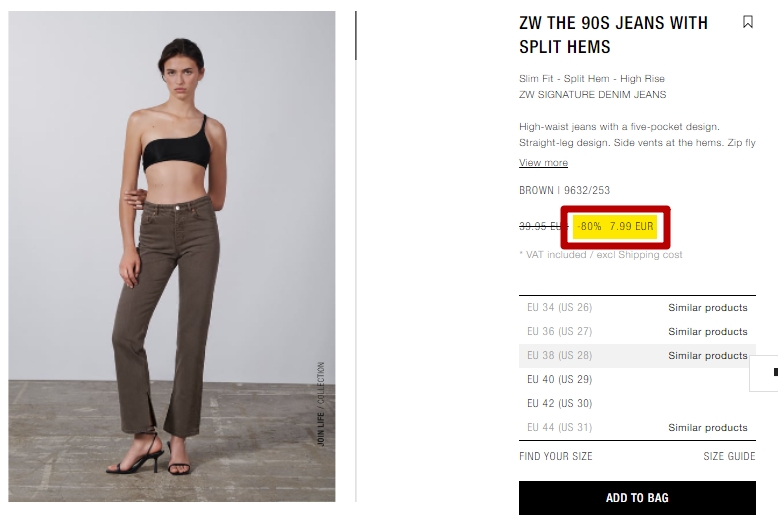Open the FIND YOUR SIZE tool
Screen dimensions: 778x530
coord(556,456)
